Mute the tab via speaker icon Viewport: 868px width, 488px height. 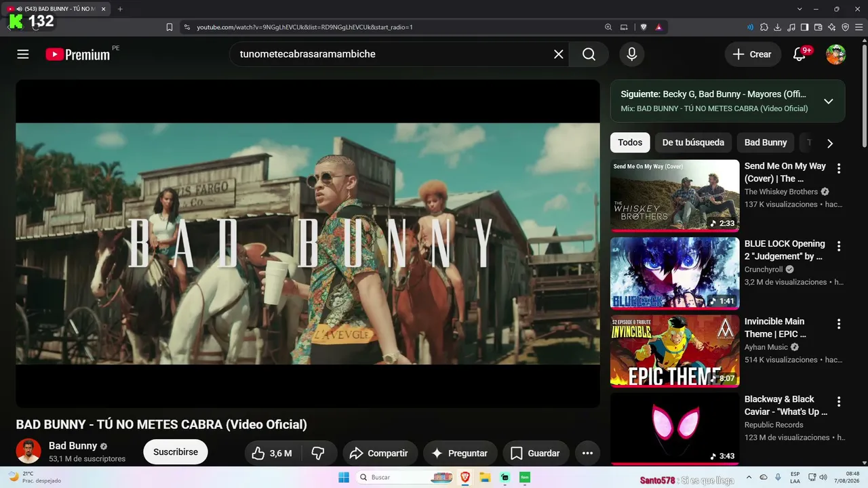click(19, 9)
